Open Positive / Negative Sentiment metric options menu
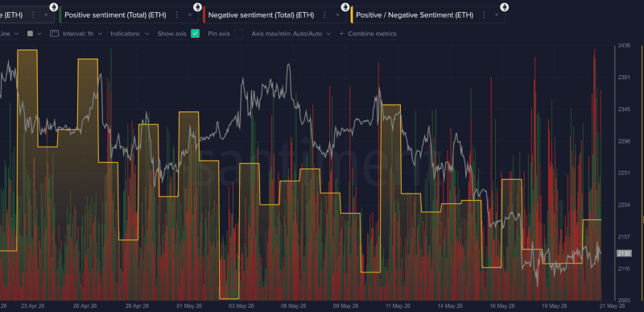Image resolution: width=644 pixels, height=312 pixels. (x=484, y=15)
